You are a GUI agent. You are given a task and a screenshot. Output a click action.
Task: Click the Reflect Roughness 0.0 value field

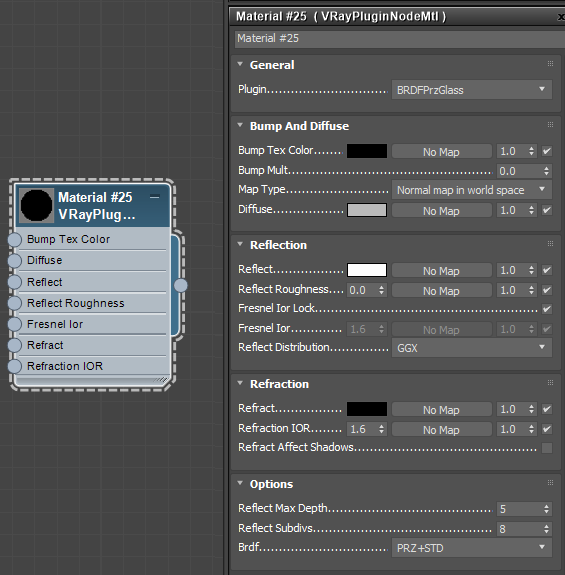362,290
